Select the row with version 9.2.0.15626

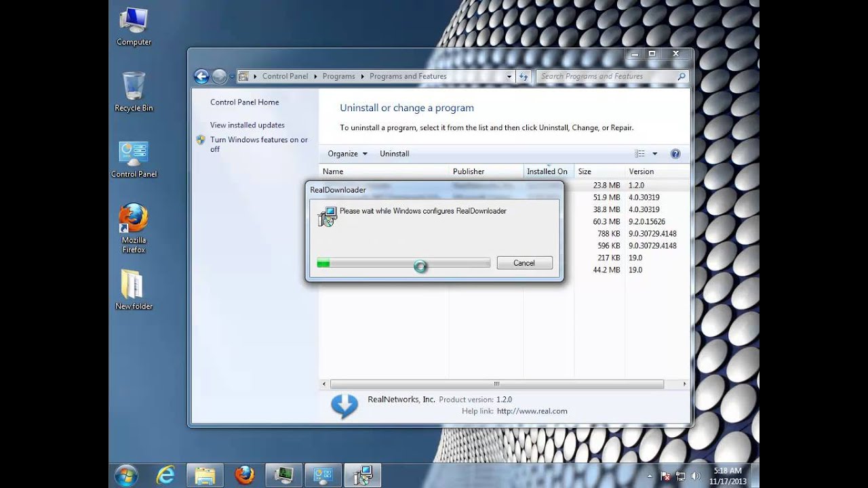pos(505,222)
